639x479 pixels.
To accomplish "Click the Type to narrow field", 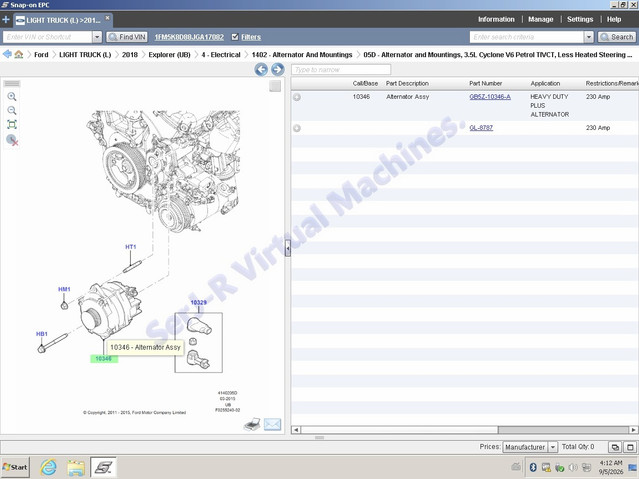I will point(341,70).
